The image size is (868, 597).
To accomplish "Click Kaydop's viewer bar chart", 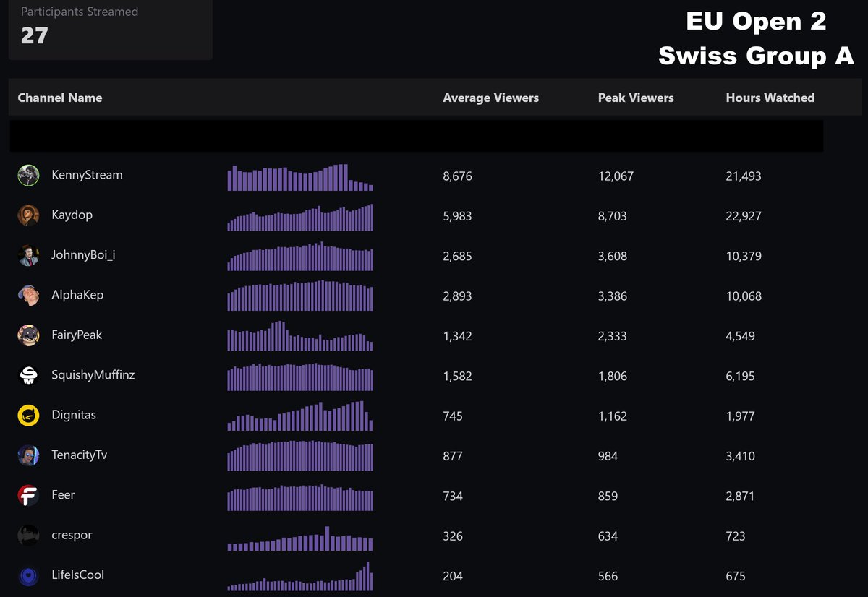I will coord(300,217).
